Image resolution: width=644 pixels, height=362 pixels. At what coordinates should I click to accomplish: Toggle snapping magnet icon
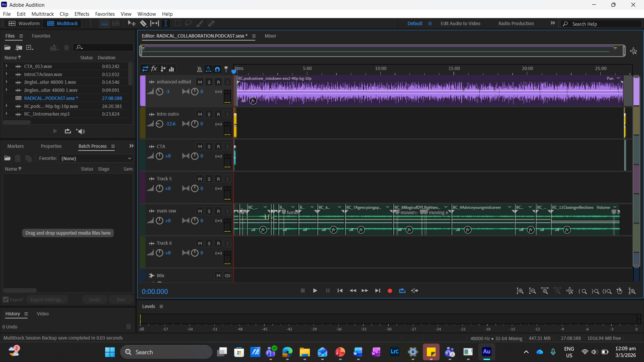tap(217, 69)
